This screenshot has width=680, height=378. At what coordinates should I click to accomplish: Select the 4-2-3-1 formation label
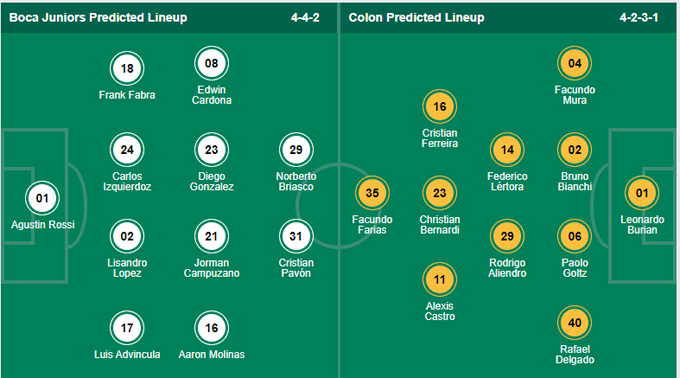639,17
